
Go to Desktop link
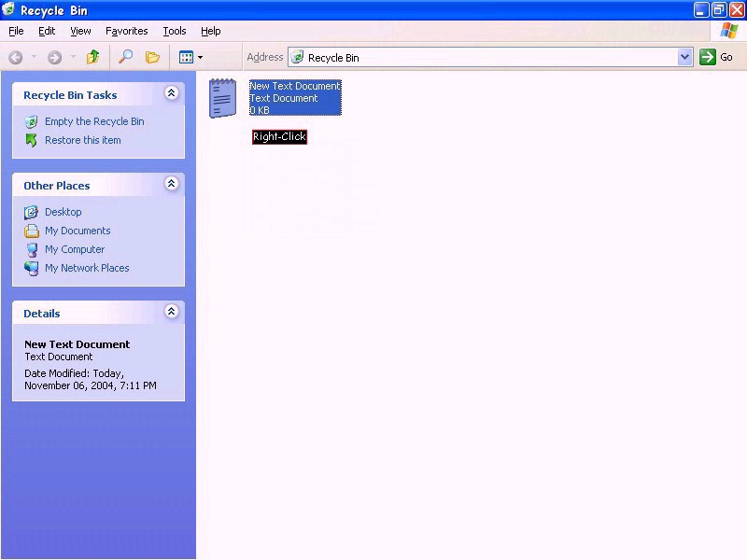(63, 212)
